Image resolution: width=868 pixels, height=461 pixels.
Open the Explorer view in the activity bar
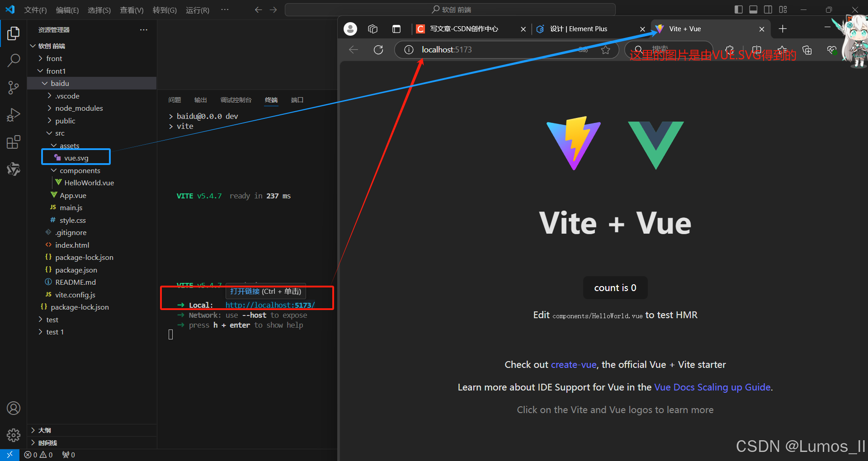pyautogui.click(x=14, y=33)
